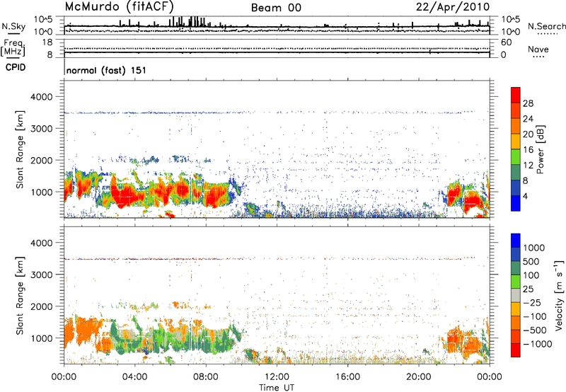The height and width of the screenshot is (392, 566).
Task: Pick the top red segment of power color bar
Action: (516, 95)
